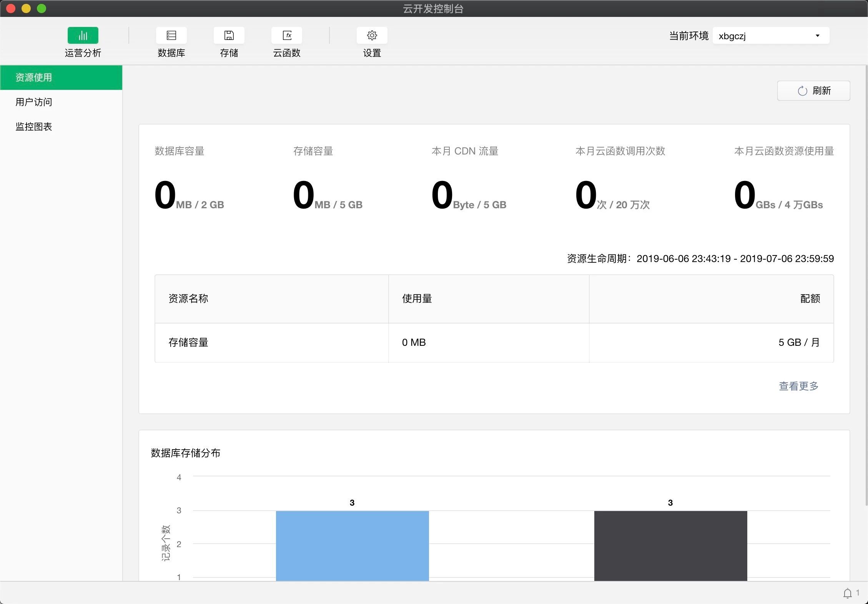Click the 查看更多 link
This screenshot has width=868, height=604.
798,386
